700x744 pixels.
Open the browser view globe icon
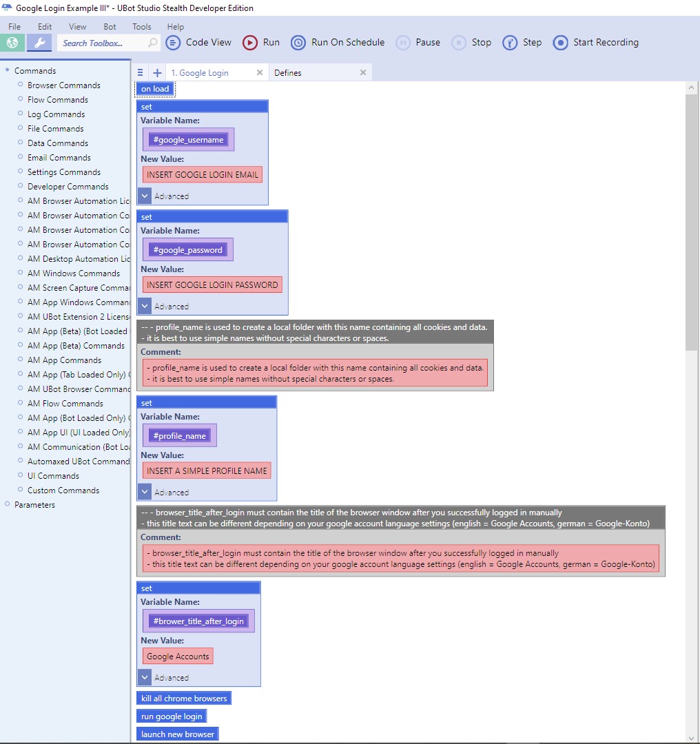coord(12,43)
